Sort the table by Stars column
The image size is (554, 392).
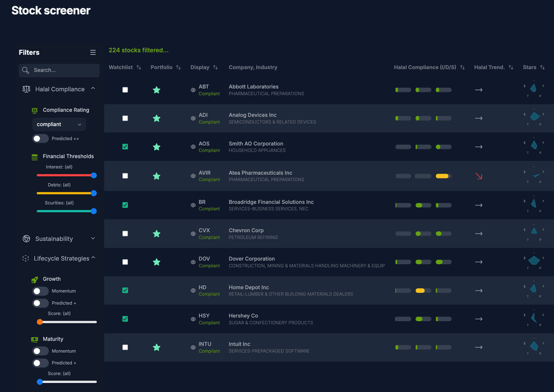click(x=543, y=67)
